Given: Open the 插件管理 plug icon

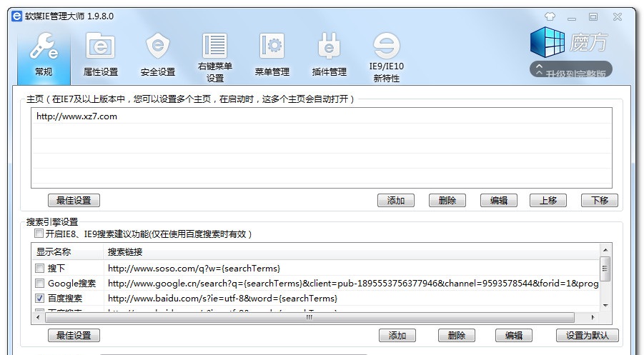Looking at the screenshot, I should 329,46.
